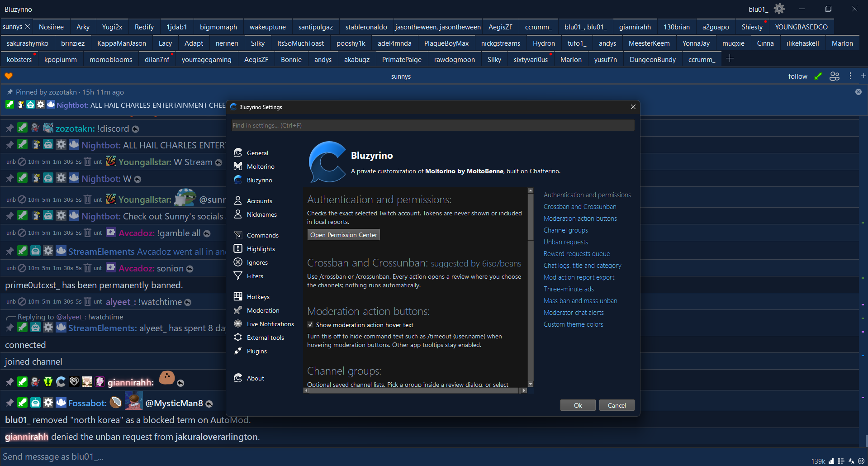Reply to Nightbot's W message
Image resolution: width=868 pixels, height=466 pixels.
pos(138,179)
